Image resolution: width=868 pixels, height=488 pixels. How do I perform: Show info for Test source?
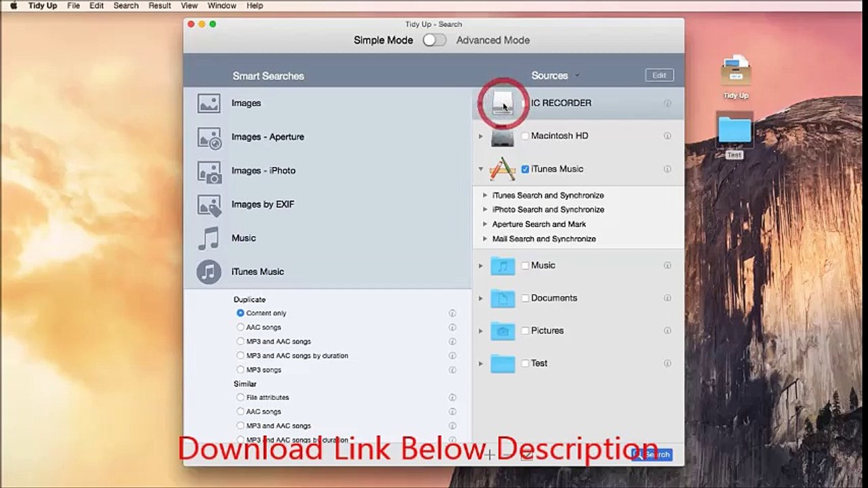pyautogui.click(x=667, y=363)
